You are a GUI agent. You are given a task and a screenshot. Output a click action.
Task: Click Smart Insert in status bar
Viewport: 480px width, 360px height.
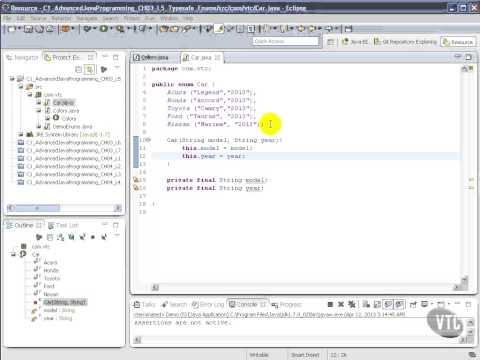click(305, 355)
